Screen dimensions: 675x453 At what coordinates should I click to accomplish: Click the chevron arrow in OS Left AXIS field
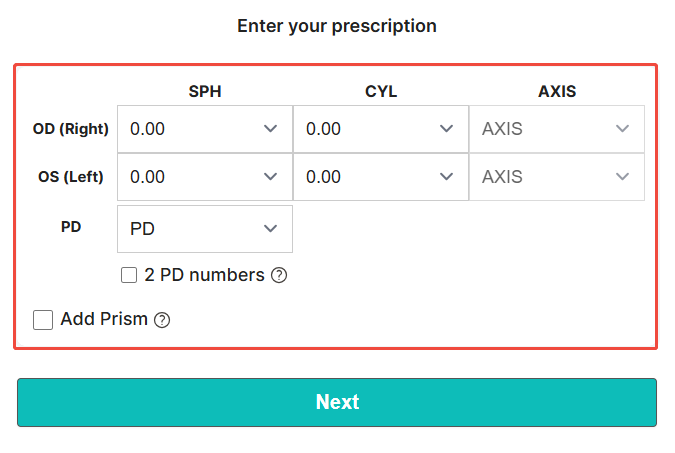[x=622, y=177]
